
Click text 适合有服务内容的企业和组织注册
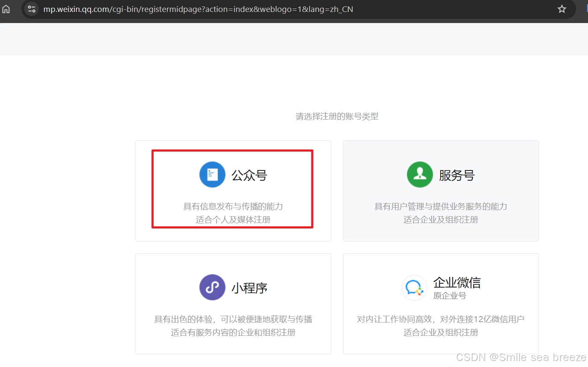click(233, 332)
